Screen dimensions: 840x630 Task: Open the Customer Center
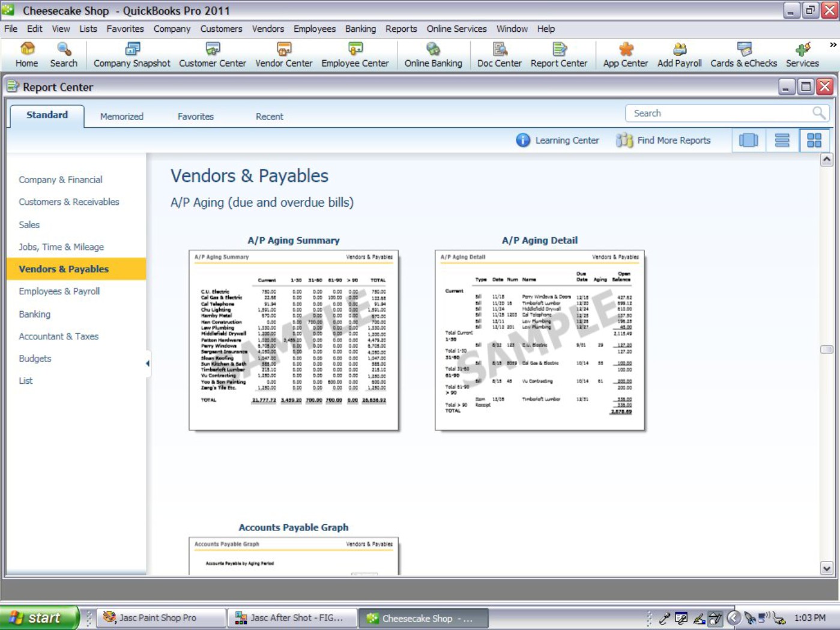coord(213,55)
